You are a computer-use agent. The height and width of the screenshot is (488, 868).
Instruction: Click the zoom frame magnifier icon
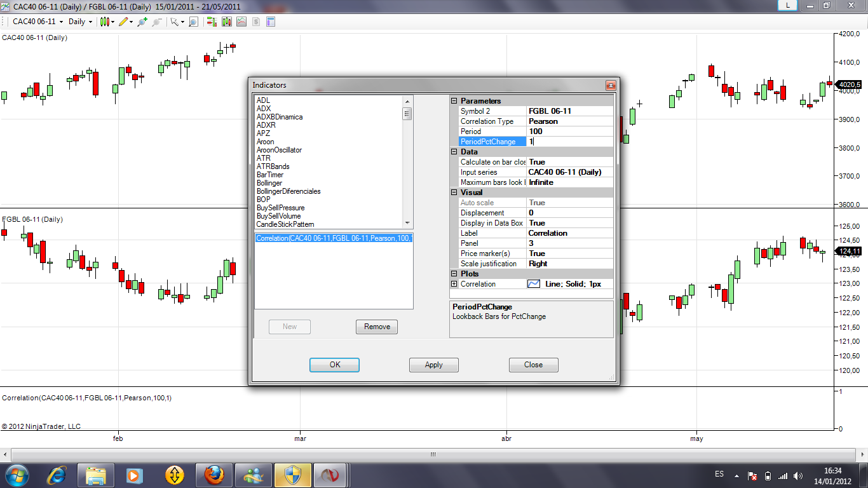pos(193,22)
